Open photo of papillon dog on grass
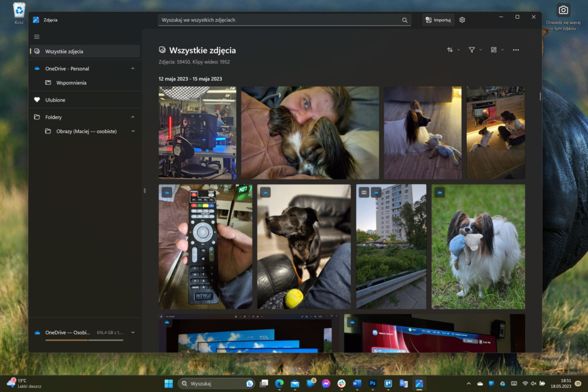Viewport: 588px width, 392px height. tap(478, 247)
